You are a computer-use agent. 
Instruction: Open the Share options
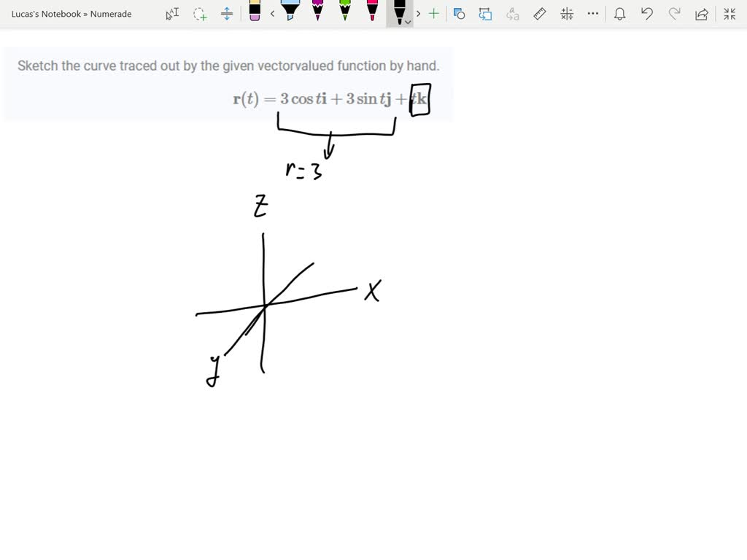pyautogui.click(x=701, y=13)
